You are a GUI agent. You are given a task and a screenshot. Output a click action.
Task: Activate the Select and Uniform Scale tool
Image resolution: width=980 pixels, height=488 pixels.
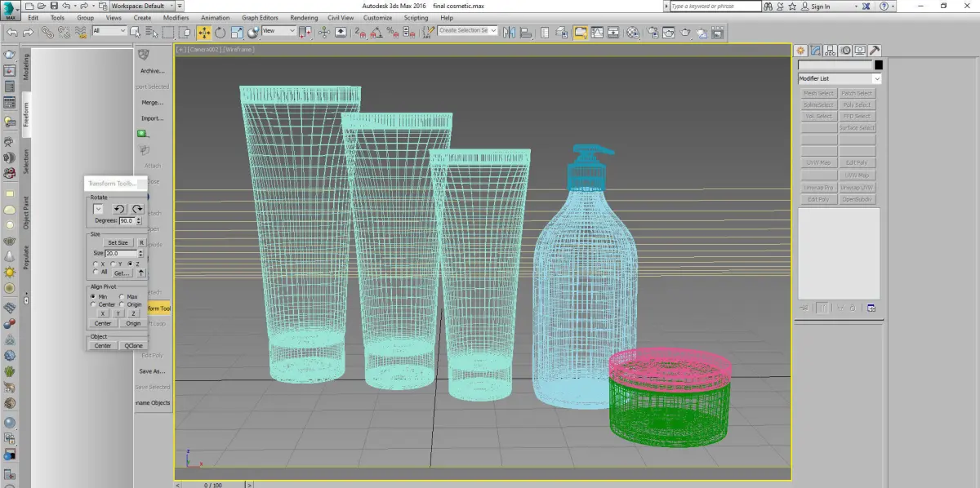pos(237,33)
